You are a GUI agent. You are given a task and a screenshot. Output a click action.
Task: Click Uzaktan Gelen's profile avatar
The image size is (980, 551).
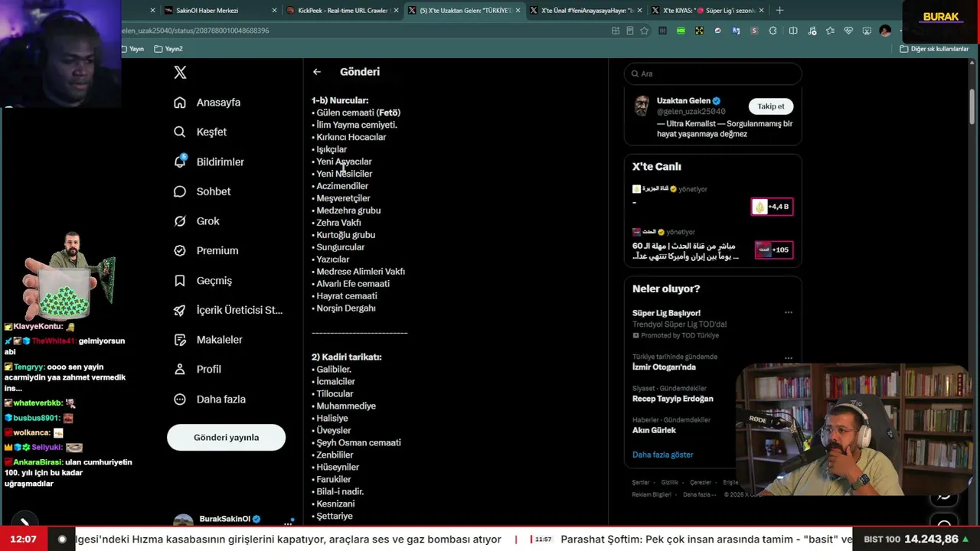coord(642,106)
